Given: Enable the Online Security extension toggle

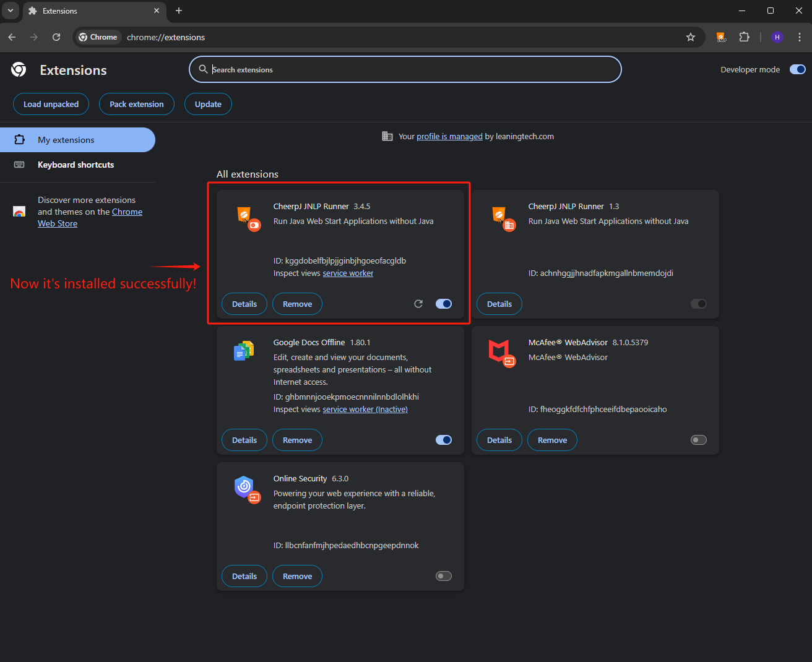Looking at the screenshot, I should [444, 576].
